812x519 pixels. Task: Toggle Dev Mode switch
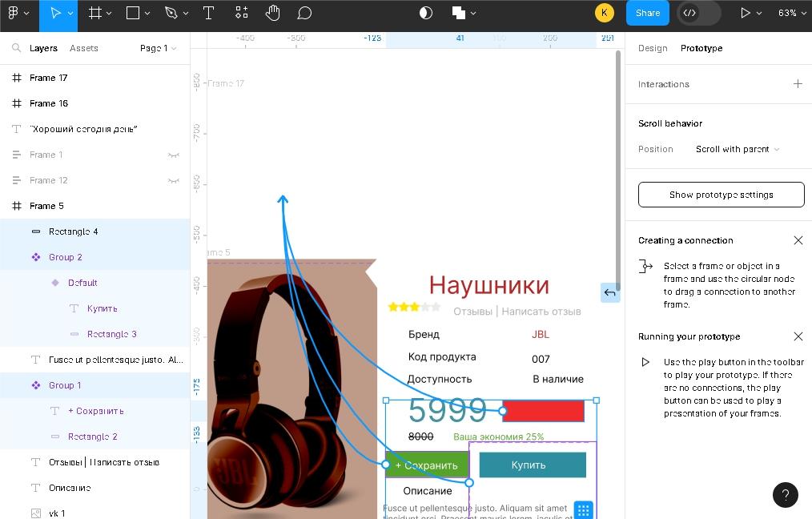(698, 13)
